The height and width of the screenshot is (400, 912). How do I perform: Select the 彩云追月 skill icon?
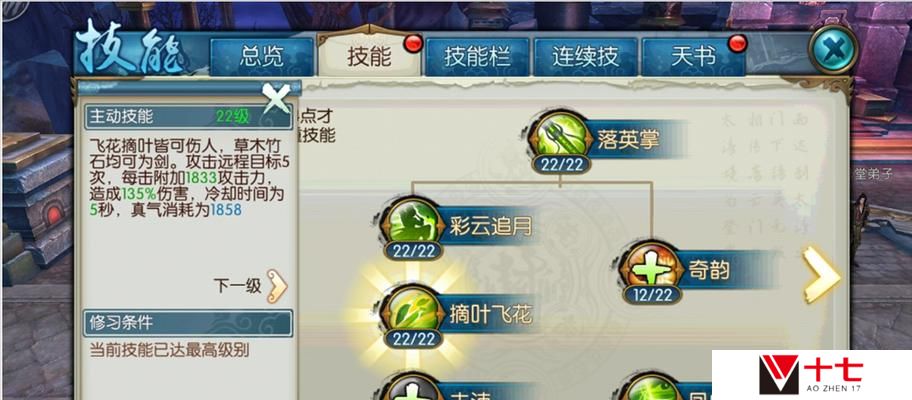coord(413,223)
